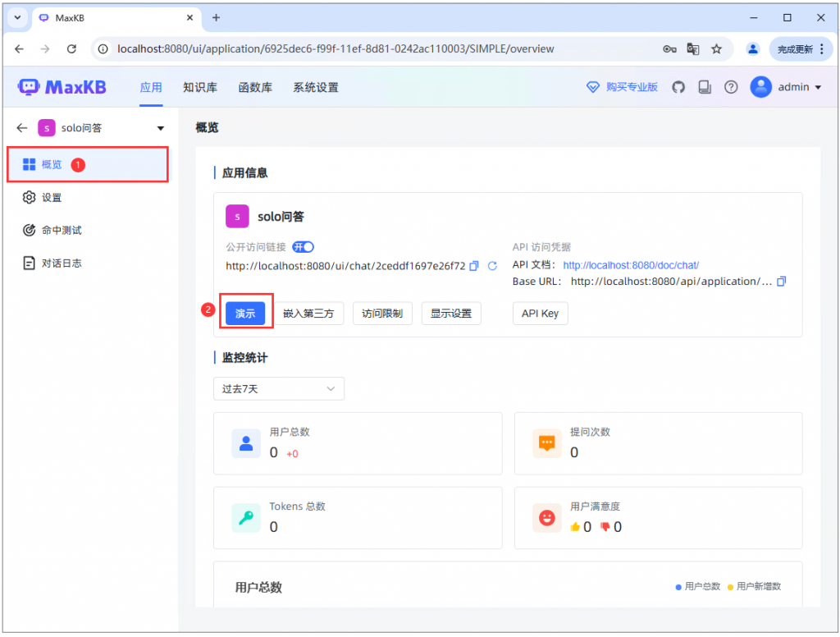Go back using the sidebar back arrow
The image size is (840, 637).
pos(21,128)
